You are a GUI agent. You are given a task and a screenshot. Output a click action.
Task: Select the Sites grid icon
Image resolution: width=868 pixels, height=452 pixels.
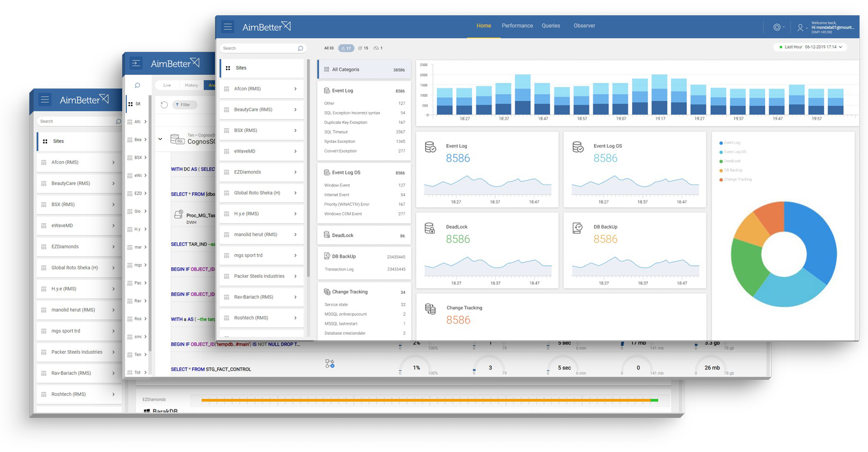click(227, 68)
